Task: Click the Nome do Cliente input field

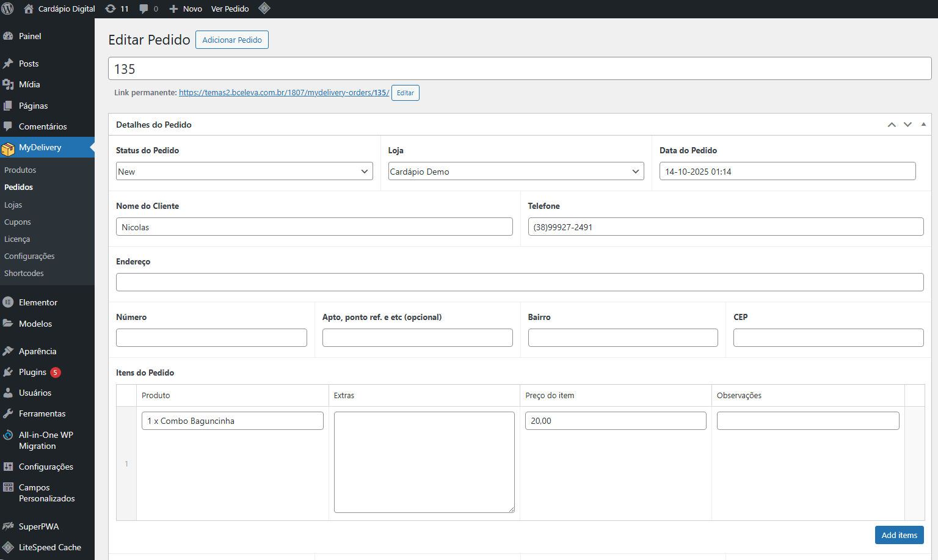Action: [x=314, y=227]
